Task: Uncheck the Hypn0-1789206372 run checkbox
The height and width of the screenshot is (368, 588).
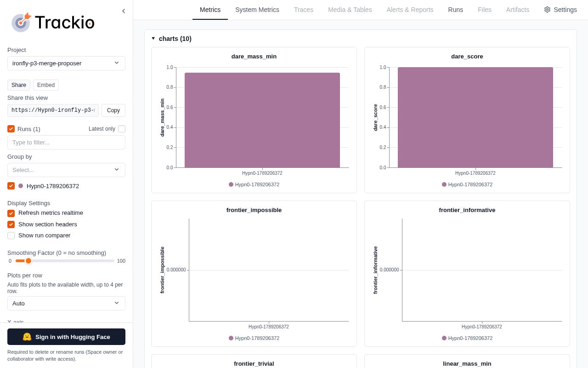Action: click(11, 186)
